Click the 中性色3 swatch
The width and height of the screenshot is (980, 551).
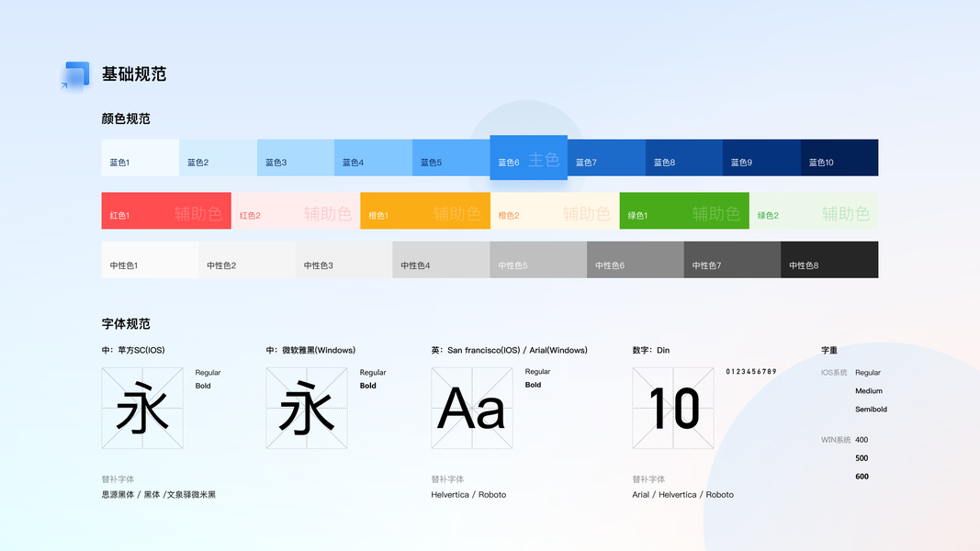344,260
